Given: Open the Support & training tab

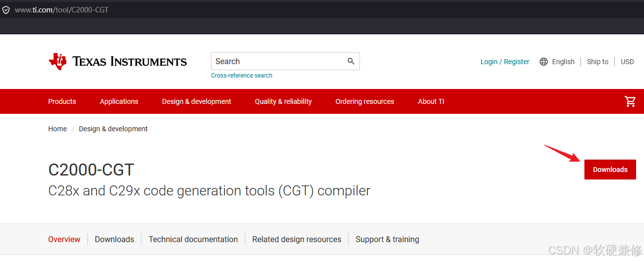Looking at the screenshot, I should click(x=387, y=239).
